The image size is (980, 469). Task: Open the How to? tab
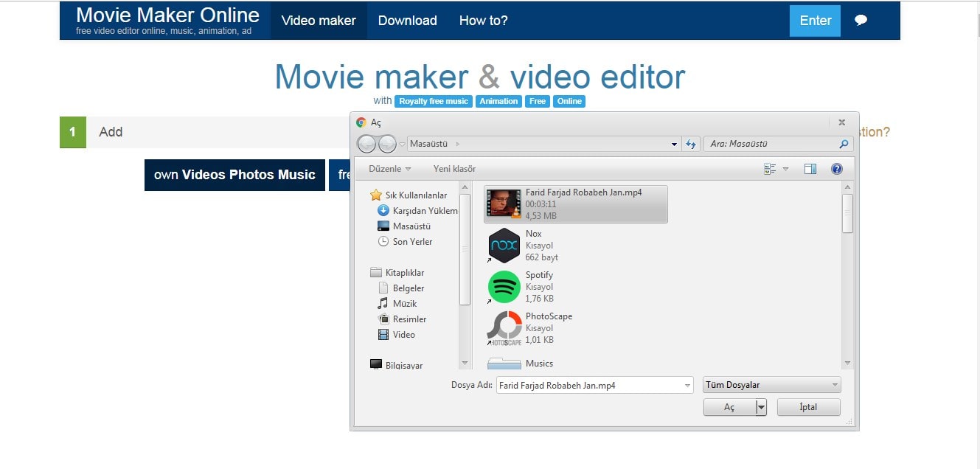(483, 21)
